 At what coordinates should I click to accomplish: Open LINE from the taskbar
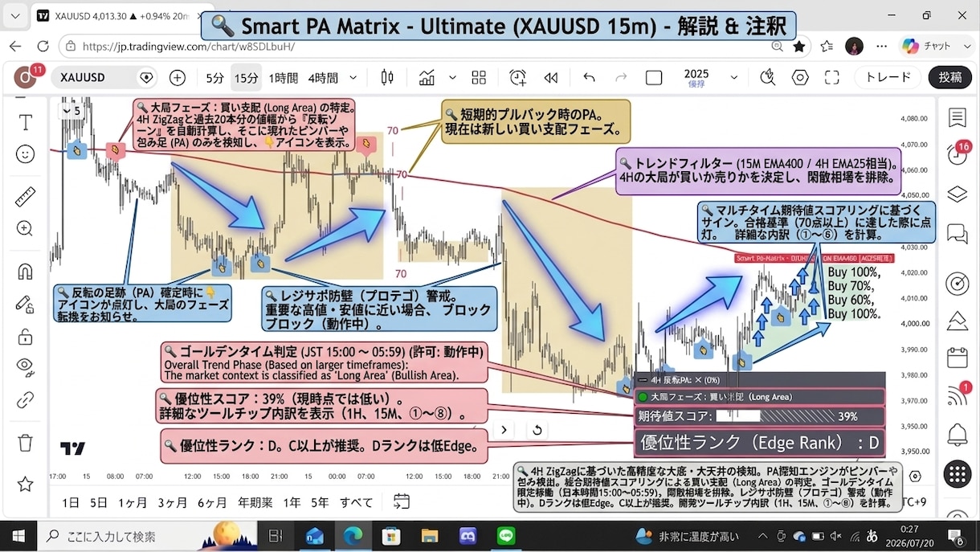[505, 536]
